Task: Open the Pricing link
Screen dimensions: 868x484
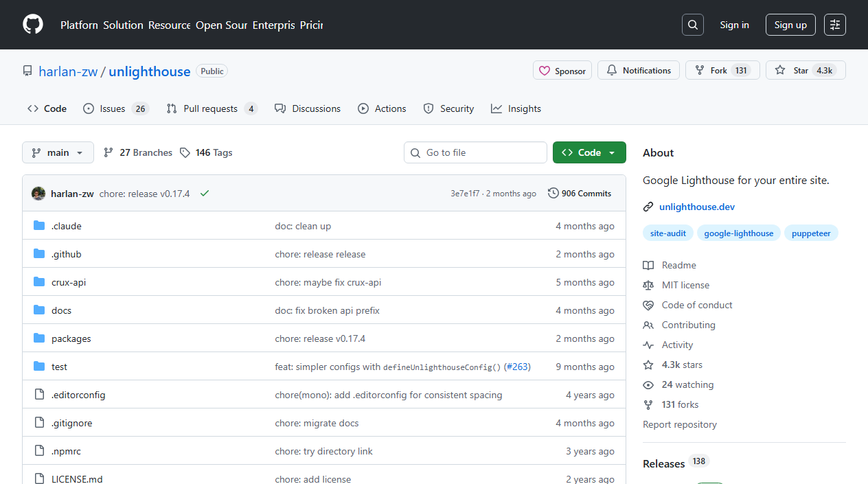Action: pyautogui.click(x=311, y=25)
